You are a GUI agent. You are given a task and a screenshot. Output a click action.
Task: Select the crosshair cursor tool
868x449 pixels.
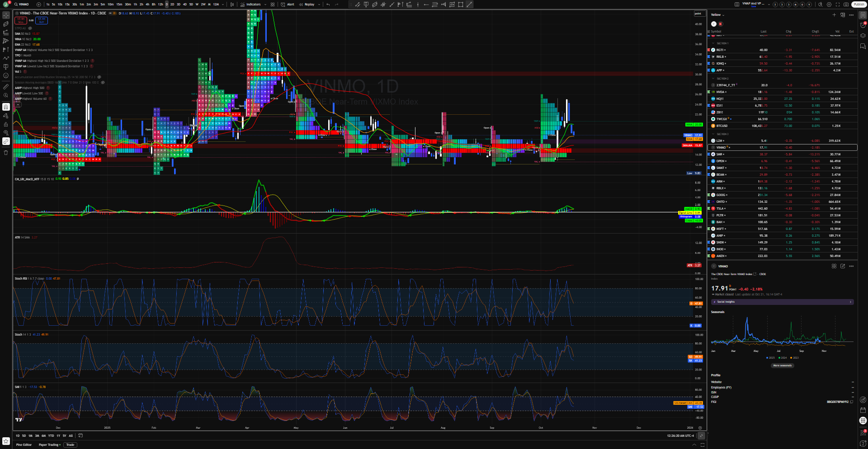(6, 15)
